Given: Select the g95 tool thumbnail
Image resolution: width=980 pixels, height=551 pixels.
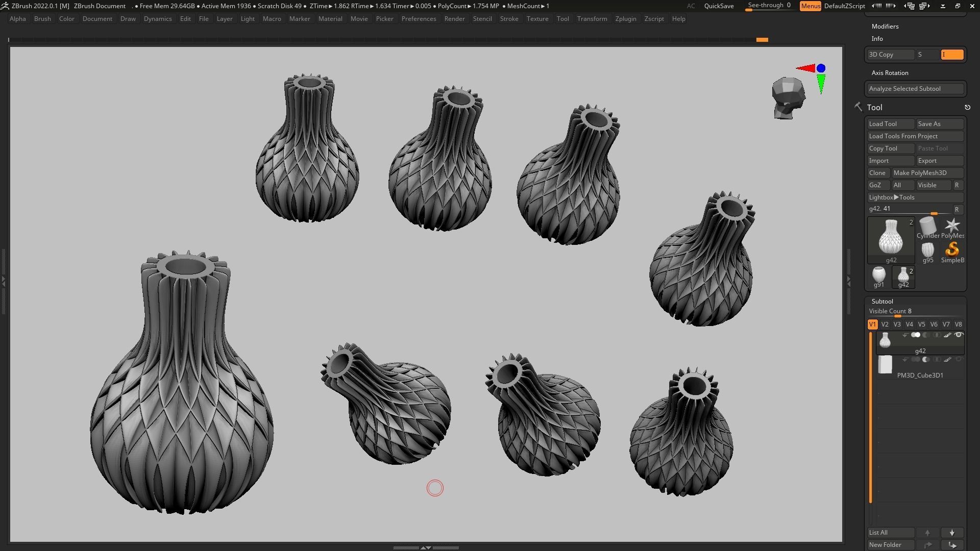Looking at the screenshot, I should [x=927, y=250].
